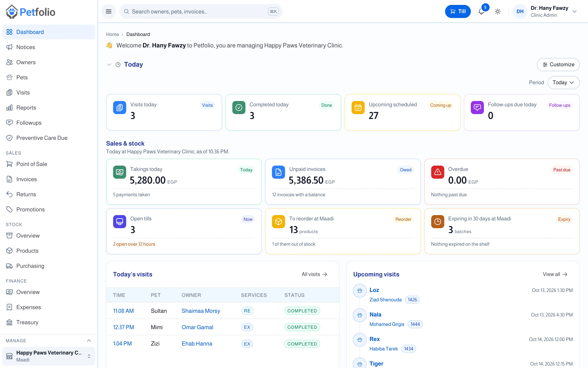This screenshot has width=588, height=368.
Task: Click the paw icon beside Loz
Action: coord(360,291)
